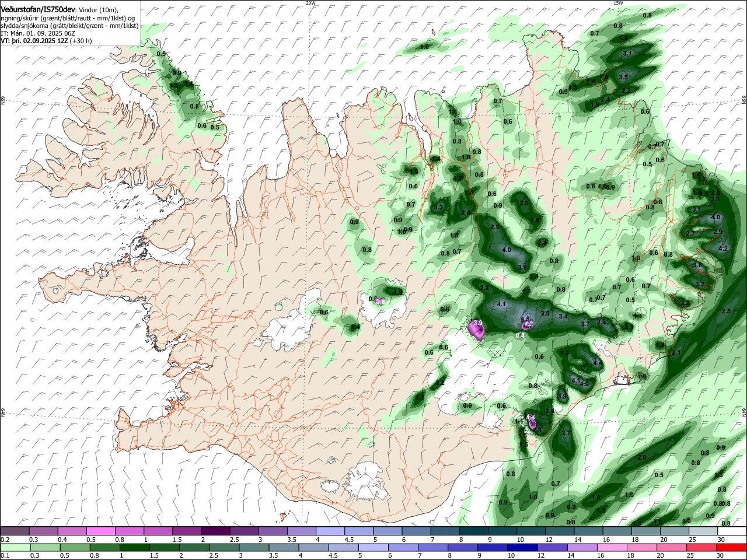Click the '3.2' precipitation value on the map

[701, 285]
